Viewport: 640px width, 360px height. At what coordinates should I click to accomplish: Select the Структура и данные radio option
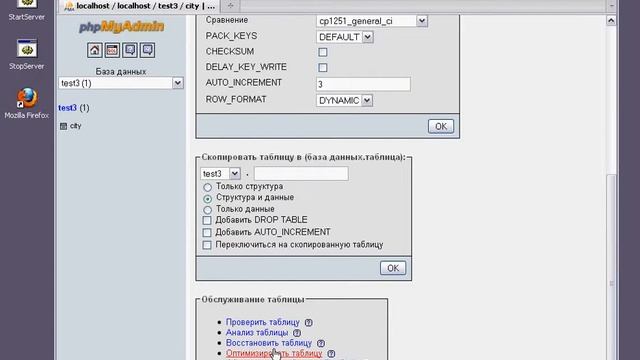pyautogui.click(x=207, y=198)
